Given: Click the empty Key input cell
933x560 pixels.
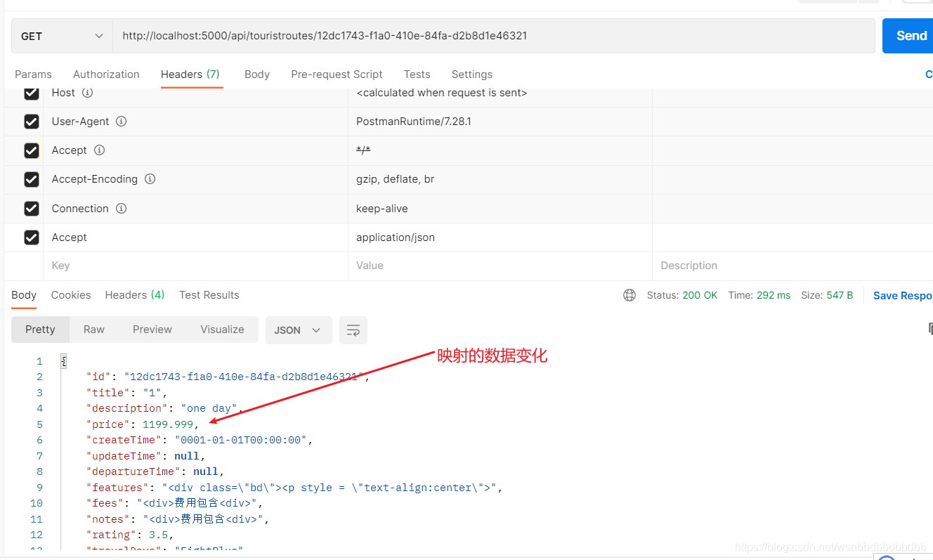Looking at the screenshot, I should click(x=195, y=266).
